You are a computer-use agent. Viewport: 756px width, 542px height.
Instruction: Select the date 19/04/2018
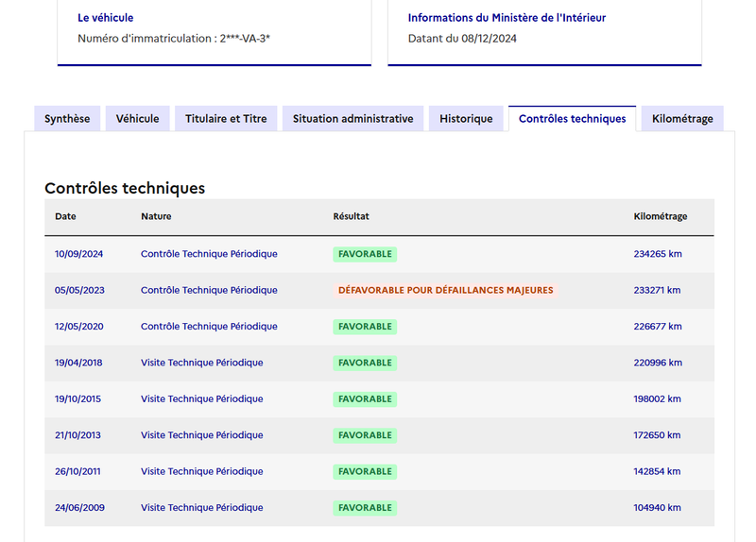pyautogui.click(x=78, y=363)
